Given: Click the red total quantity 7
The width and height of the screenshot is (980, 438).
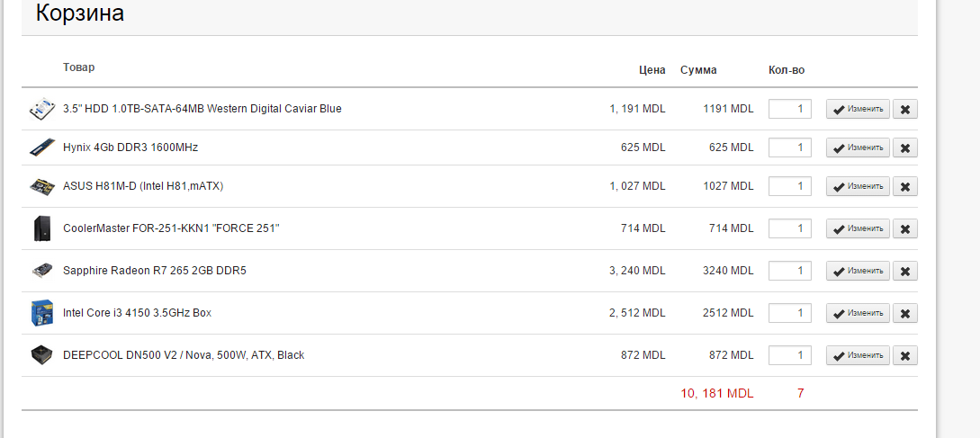Looking at the screenshot, I should coord(801,394).
